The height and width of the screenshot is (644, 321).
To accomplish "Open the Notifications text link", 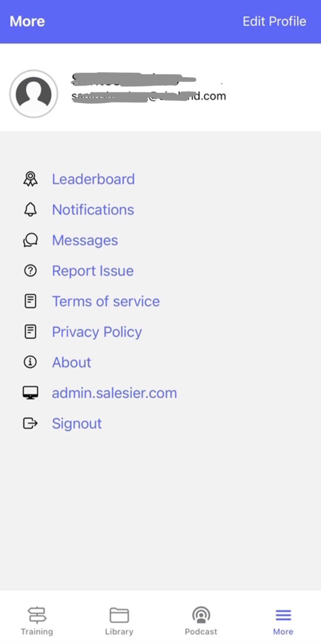I will (93, 210).
